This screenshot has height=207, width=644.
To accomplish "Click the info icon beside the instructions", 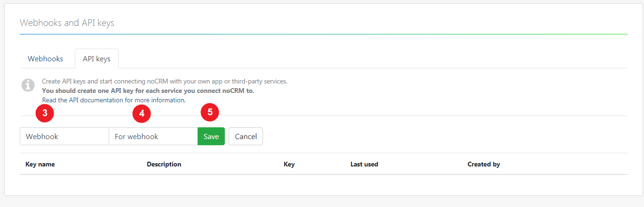I will 28,85.
